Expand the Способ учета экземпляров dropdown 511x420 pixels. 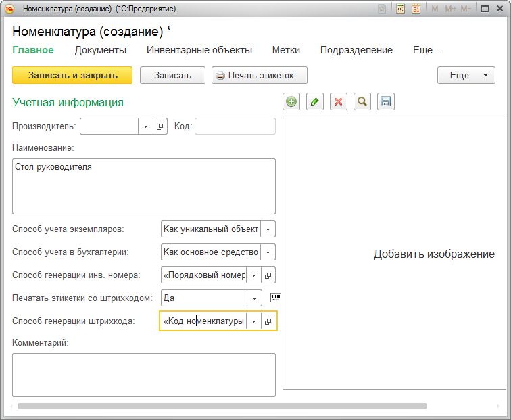click(268, 229)
